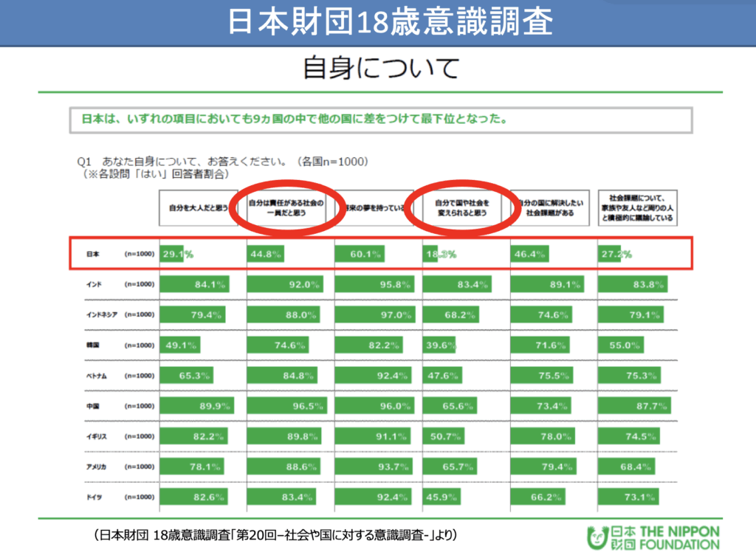Viewport: 756px width, 552px height.
Task: Click the アメリカ row label
Action: coord(97,466)
